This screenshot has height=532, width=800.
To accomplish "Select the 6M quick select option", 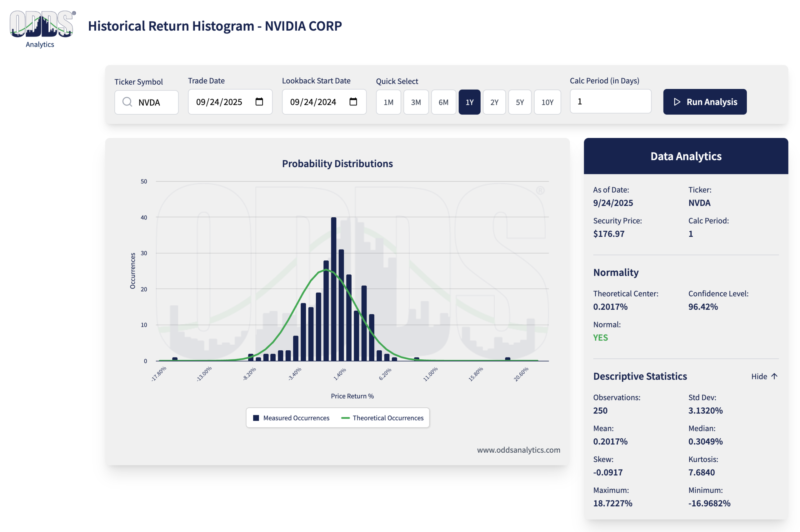I will [443, 102].
